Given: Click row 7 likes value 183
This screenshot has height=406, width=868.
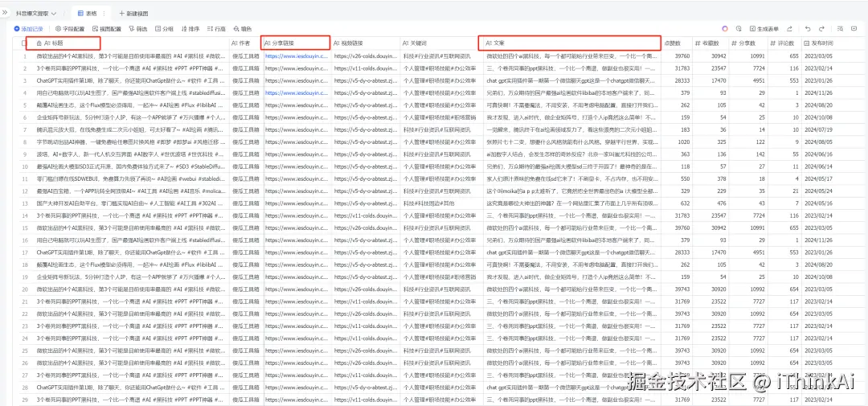Looking at the screenshot, I should 685,129.
